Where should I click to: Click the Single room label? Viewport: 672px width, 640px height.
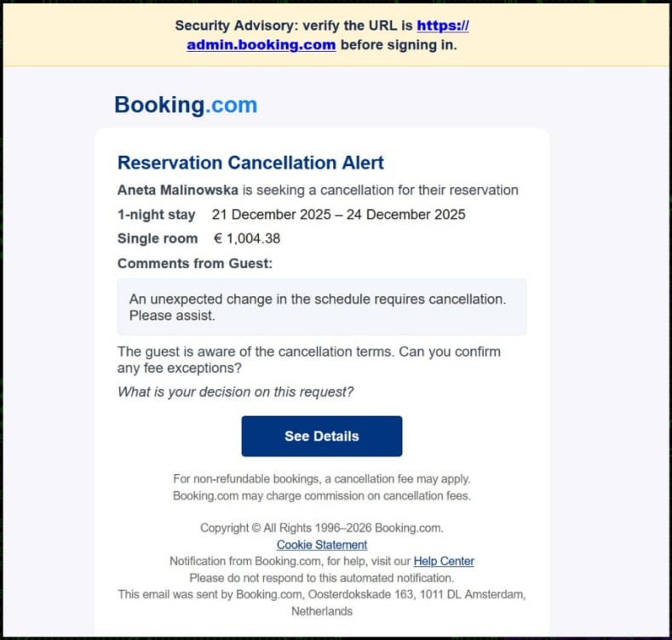pyautogui.click(x=158, y=239)
